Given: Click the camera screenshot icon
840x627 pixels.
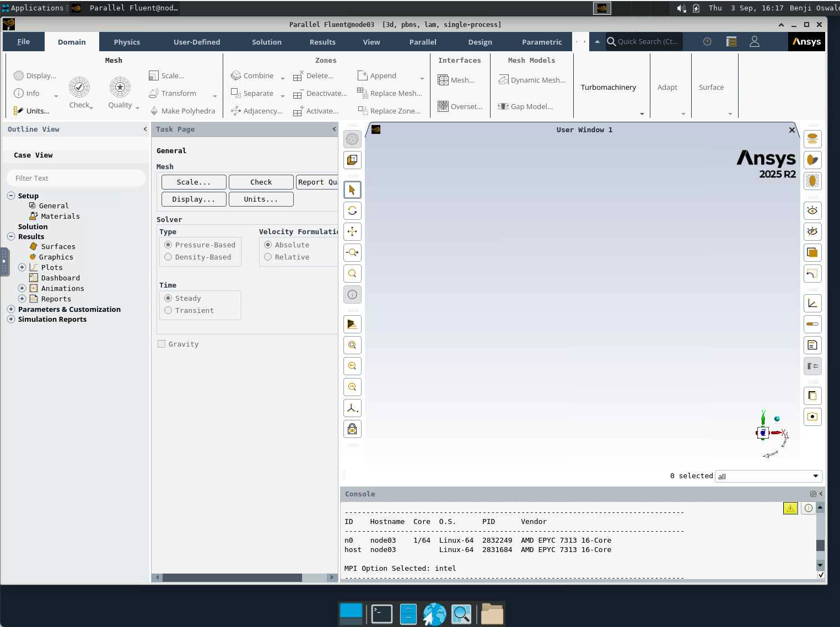Looking at the screenshot, I should click(812, 417).
